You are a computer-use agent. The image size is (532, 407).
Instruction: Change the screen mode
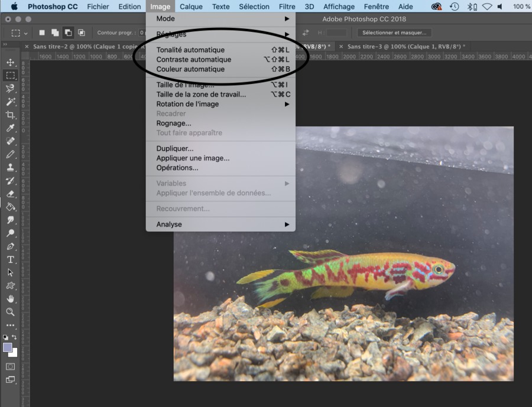coord(10,380)
